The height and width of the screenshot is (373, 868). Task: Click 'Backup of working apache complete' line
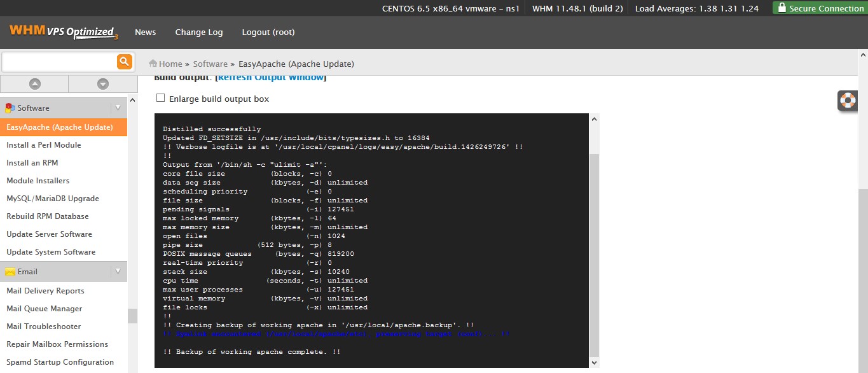click(x=252, y=352)
